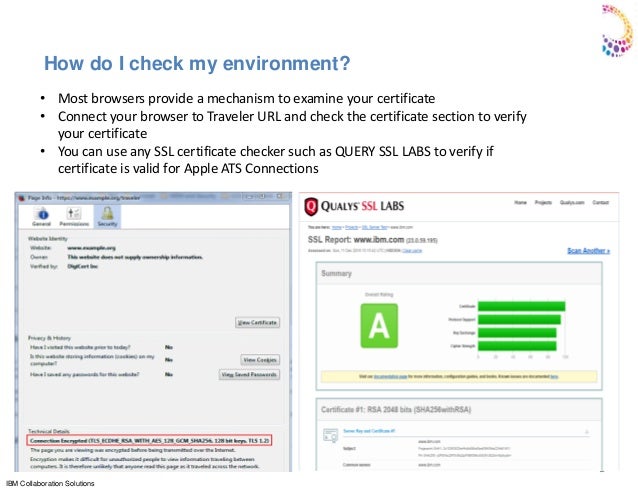The height and width of the screenshot is (493, 638).
Task: Open Qualys.com in the top navigation
Action: [572, 203]
